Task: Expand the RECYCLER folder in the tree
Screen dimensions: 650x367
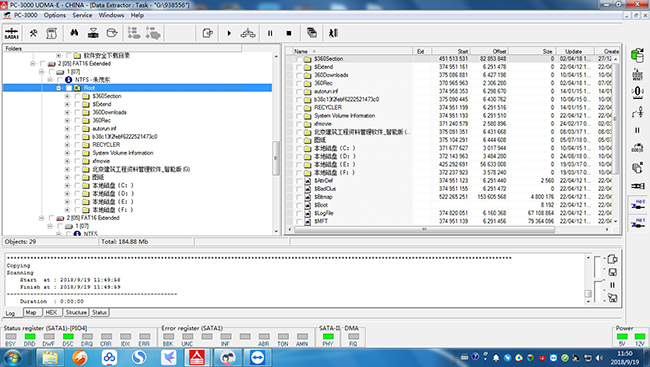Action: (x=67, y=145)
